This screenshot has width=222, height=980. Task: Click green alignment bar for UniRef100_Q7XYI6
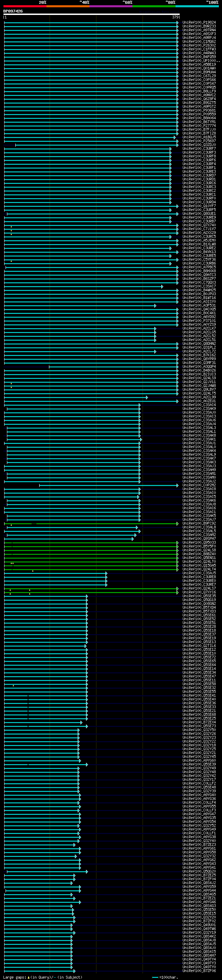(x=91, y=592)
